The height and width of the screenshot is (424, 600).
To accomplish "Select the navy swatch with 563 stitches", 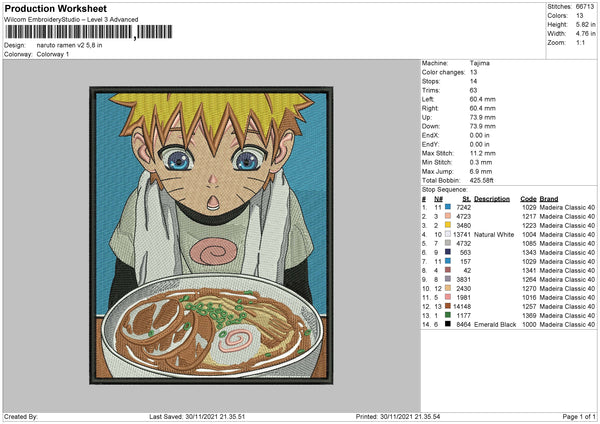I will pos(448,252).
